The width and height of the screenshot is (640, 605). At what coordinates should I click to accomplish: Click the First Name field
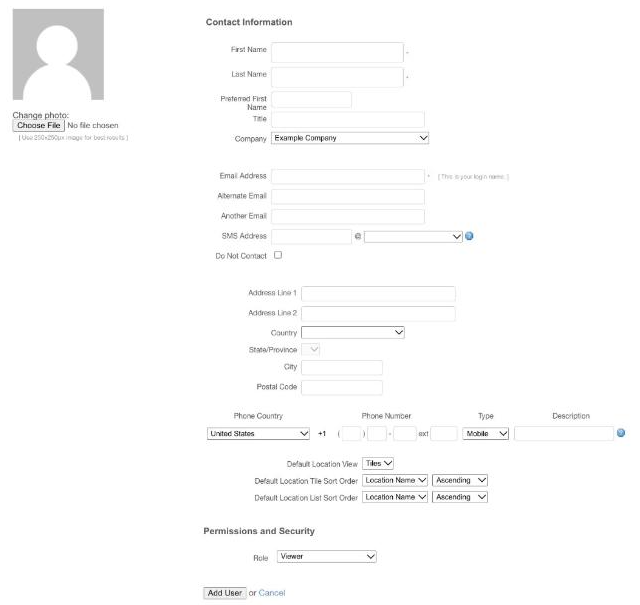point(337,52)
